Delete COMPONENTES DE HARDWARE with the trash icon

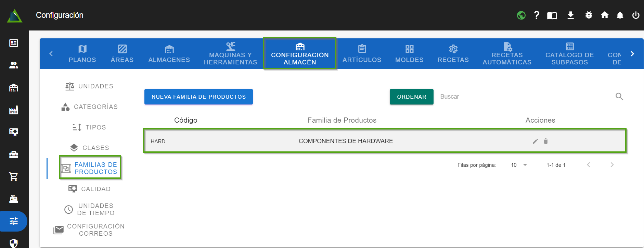coord(546,141)
